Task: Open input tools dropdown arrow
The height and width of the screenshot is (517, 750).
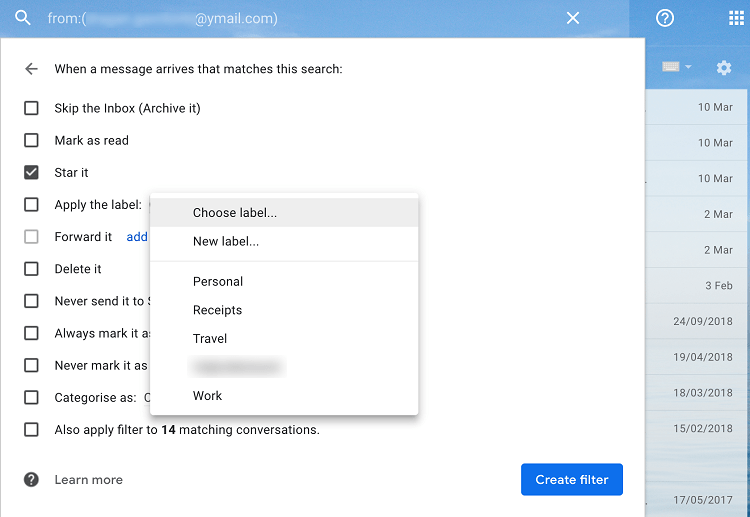Action: click(688, 68)
